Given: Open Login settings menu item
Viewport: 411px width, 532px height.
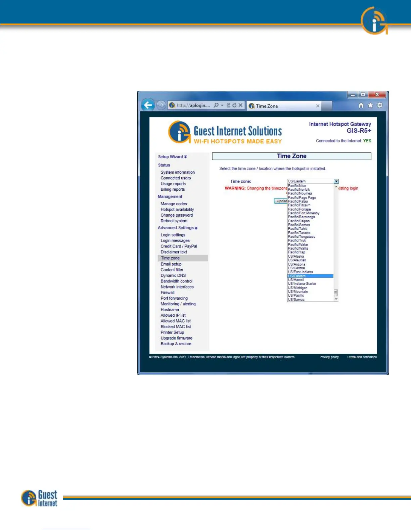Looking at the screenshot, I should tap(173, 235).
